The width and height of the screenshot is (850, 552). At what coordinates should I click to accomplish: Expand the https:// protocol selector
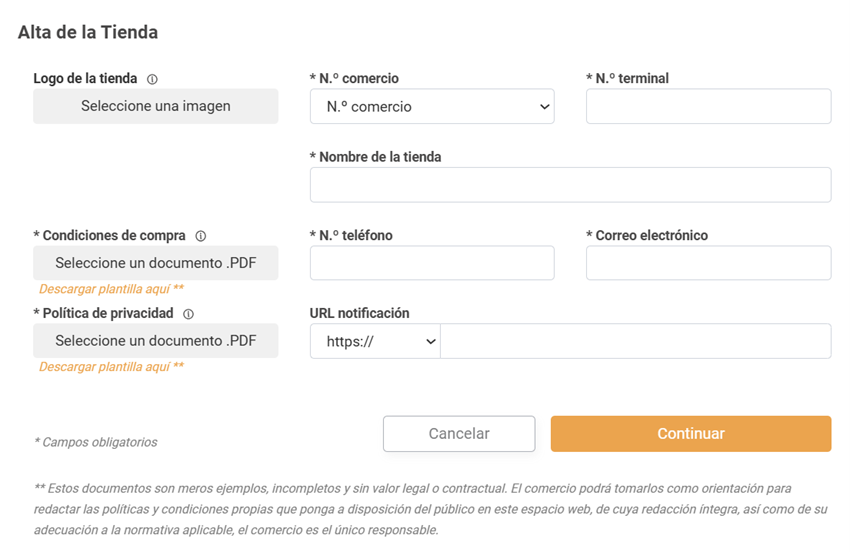[375, 341]
